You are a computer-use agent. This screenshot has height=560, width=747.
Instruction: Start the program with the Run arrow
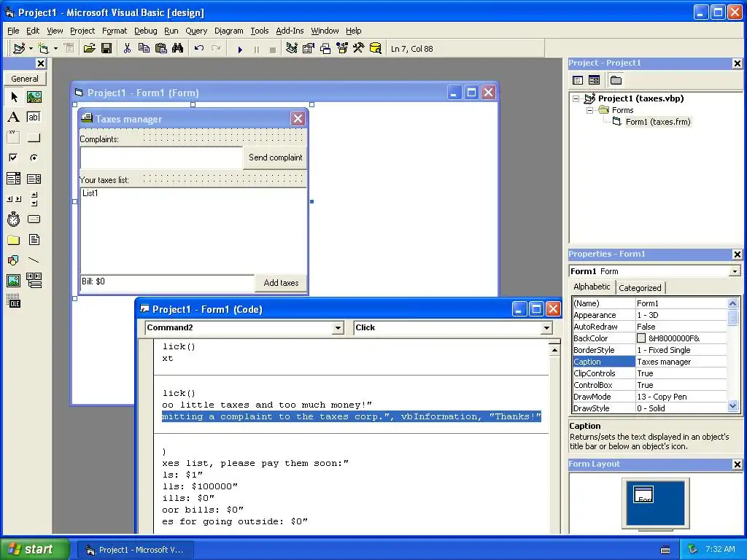[x=240, y=49]
